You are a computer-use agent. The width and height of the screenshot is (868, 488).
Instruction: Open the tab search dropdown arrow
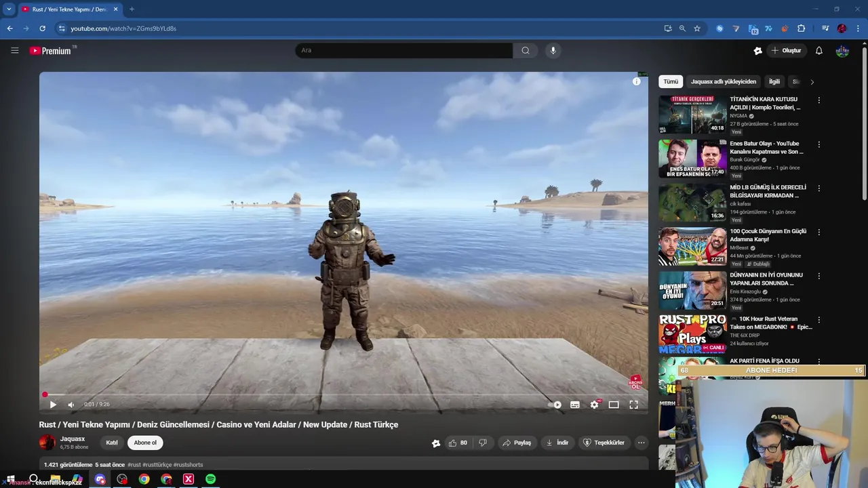[x=9, y=9]
